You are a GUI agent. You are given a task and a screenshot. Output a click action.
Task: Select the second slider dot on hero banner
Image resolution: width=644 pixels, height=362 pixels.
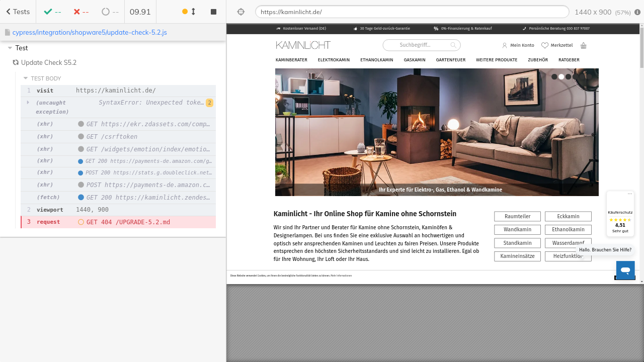click(x=561, y=77)
